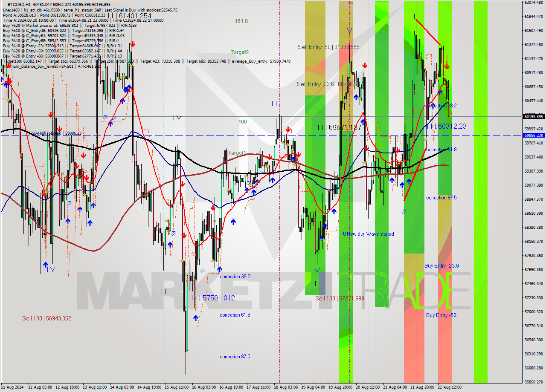
Task: Click the '11 Aug 2024' time axis label
Action: tap(12, 387)
